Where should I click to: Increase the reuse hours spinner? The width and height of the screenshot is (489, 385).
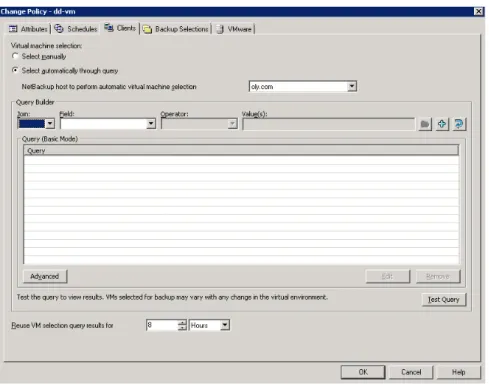coord(182,322)
